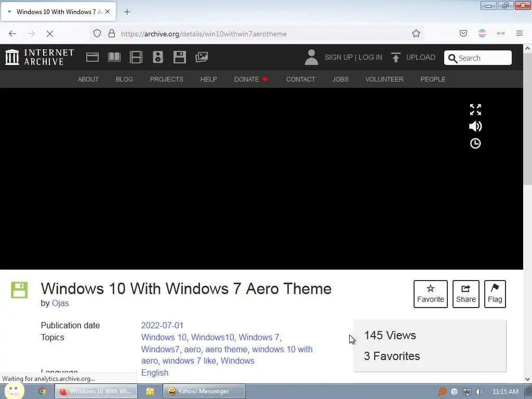Open the Texts (book) section icon
The height and width of the screenshot is (399, 532).
click(x=114, y=57)
